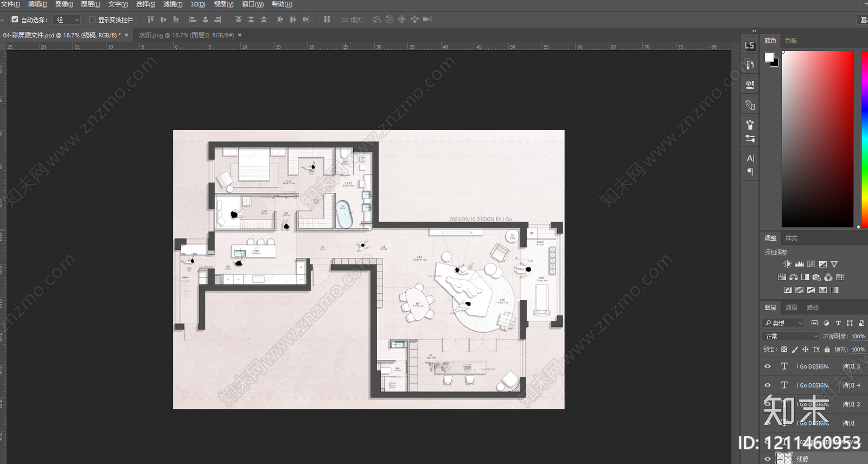Hide the 'i Go DESIGN. 拷贝 3' layer
The height and width of the screenshot is (464, 868).
coord(767,366)
